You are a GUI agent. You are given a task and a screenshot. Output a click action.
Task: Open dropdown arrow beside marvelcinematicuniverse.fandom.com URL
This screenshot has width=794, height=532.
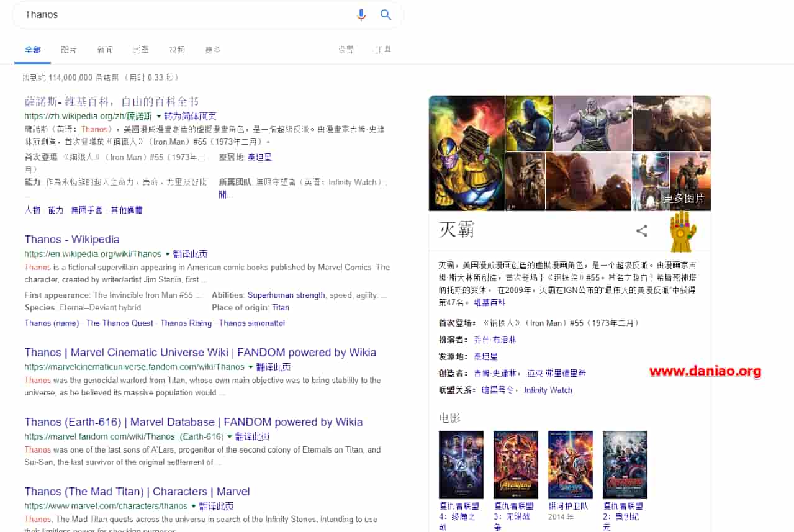point(250,367)
